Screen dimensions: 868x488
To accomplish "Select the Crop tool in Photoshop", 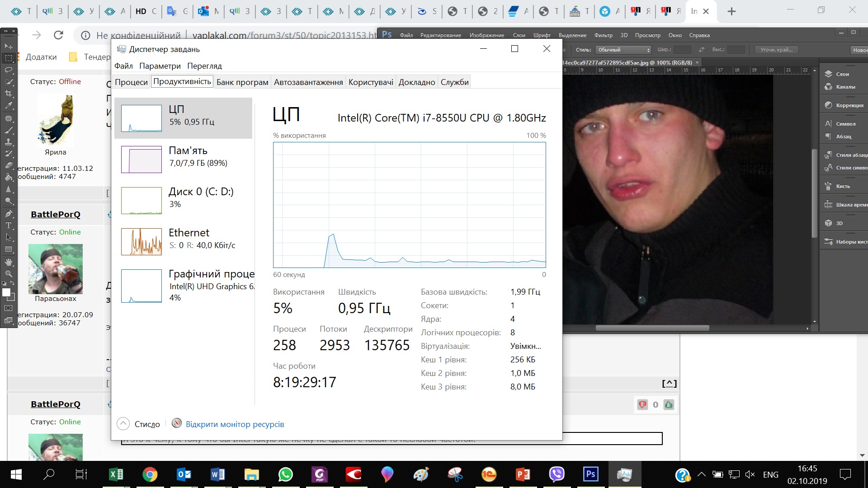I will (9, 93).
